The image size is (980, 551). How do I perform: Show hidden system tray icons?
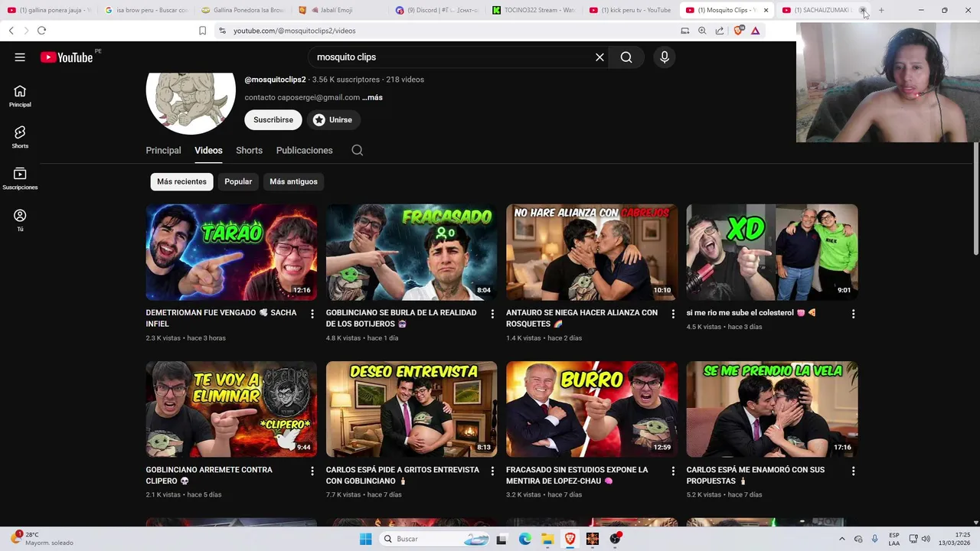[842, 539]
